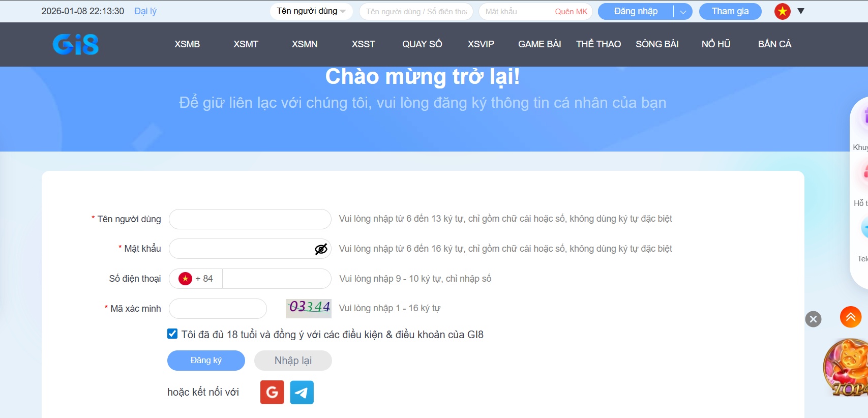This screenshot has height=418, width=868.
Task: Toggle password visibility eye icon
Action: pos(321,249)
